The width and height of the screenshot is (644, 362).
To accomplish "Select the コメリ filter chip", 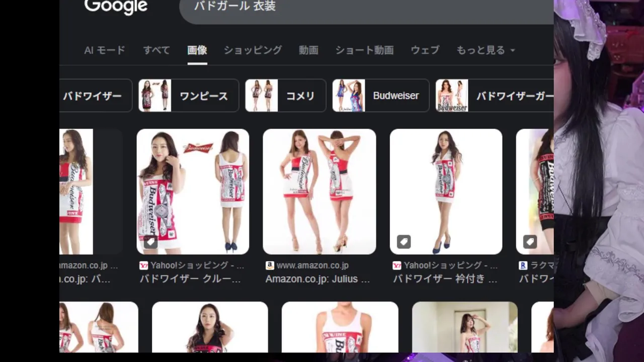I will [286, 96].
